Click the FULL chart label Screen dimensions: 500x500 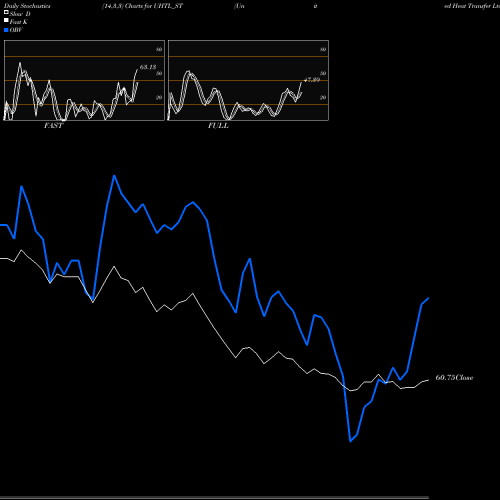coord(218,126)
